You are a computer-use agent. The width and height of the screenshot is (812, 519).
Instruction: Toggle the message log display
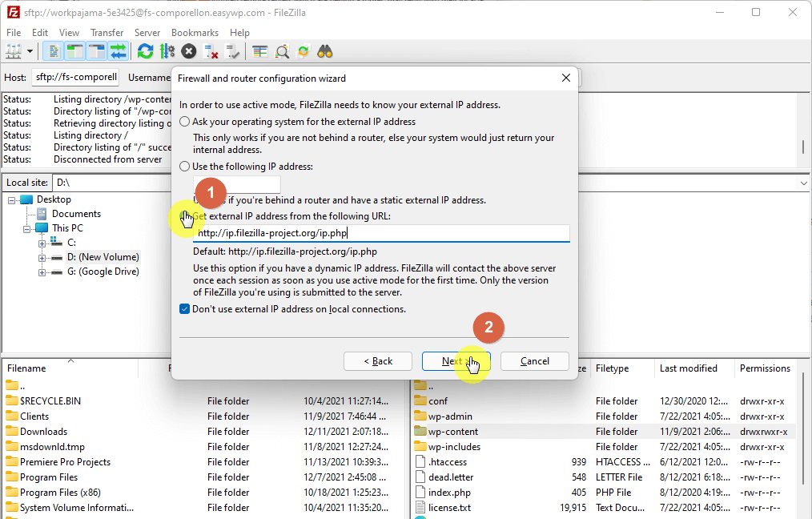pyautogui.click(x=54, y=51)
